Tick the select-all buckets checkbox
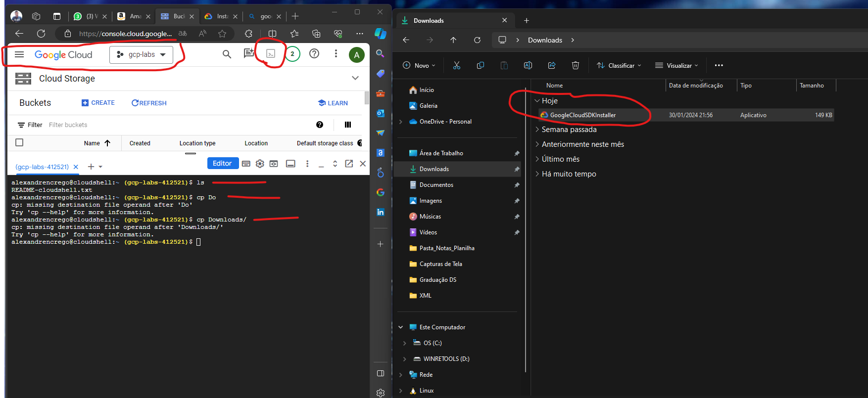 pos(19,142)
